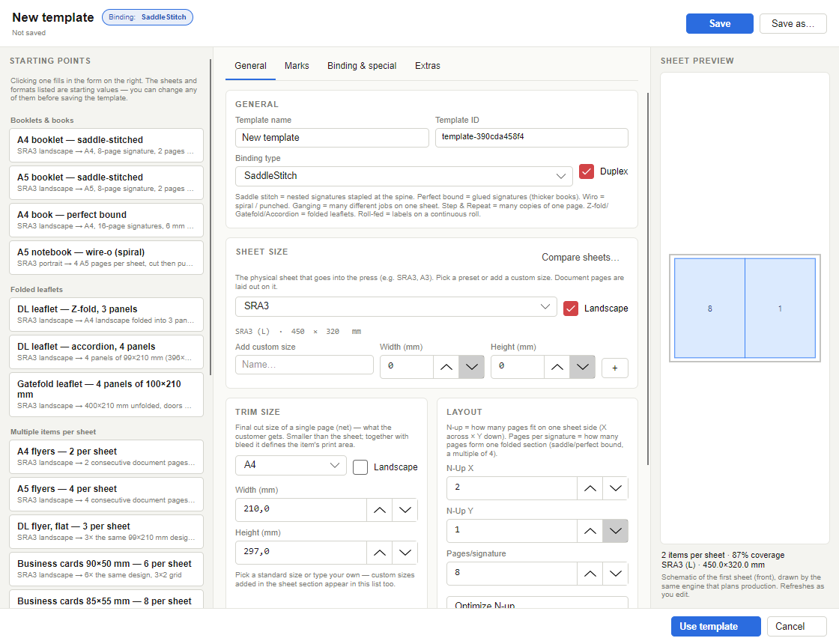839x644 pixels.
Task: Focus the custom size Name field
Action: (x=304, y=365)
